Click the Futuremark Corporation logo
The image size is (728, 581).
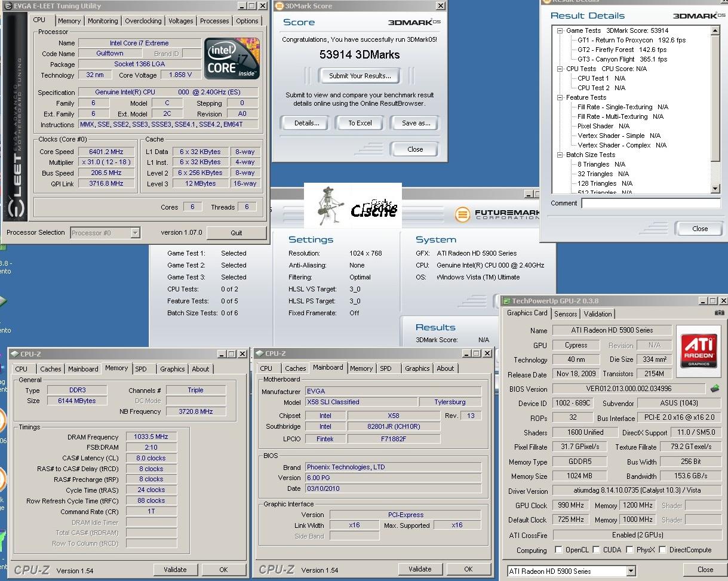pos(496,214)
